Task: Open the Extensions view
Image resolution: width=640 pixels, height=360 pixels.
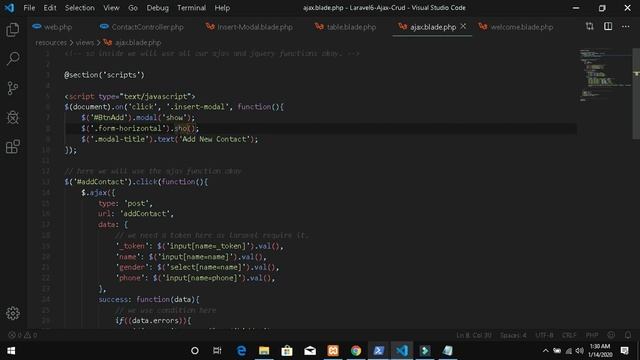Action: pyautogui.click(x=13, y=147)
